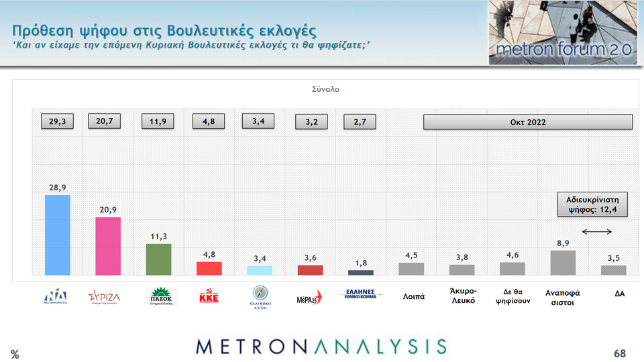The height and width of the screenshot is (362, 644).
Task: Select the blue 28,9 bar
Action: tap(58, 235)
